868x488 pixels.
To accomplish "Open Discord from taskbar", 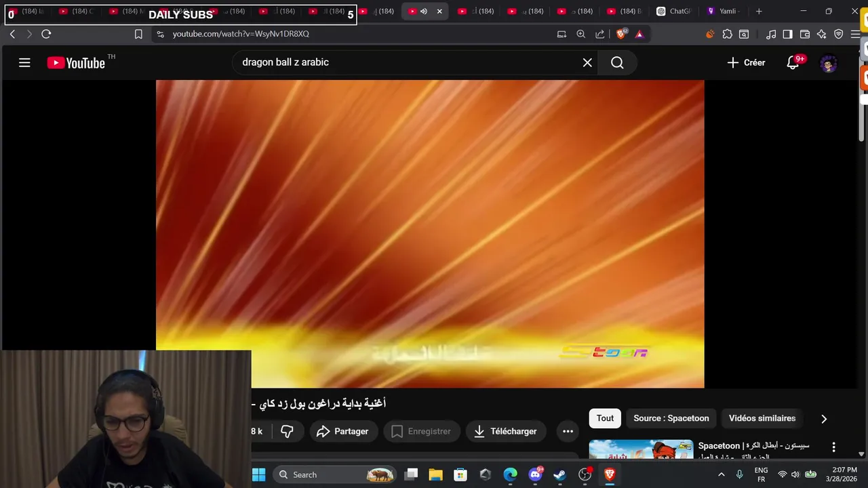I will (535, 474).
